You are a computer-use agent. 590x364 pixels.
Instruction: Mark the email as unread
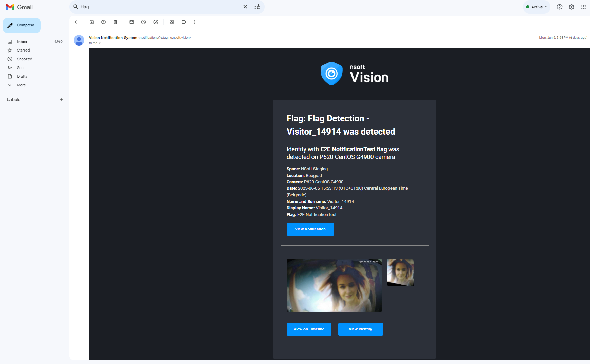click(x=132, y=22)
